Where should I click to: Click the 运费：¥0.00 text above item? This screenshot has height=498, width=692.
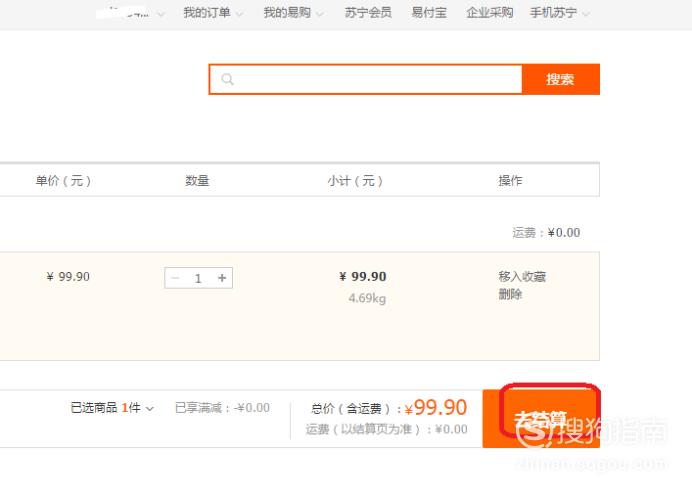[x=546, y=233]
